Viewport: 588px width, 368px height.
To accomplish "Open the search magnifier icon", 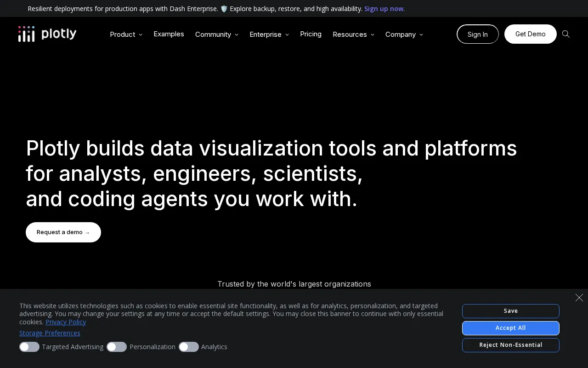I will pos(566,34).
